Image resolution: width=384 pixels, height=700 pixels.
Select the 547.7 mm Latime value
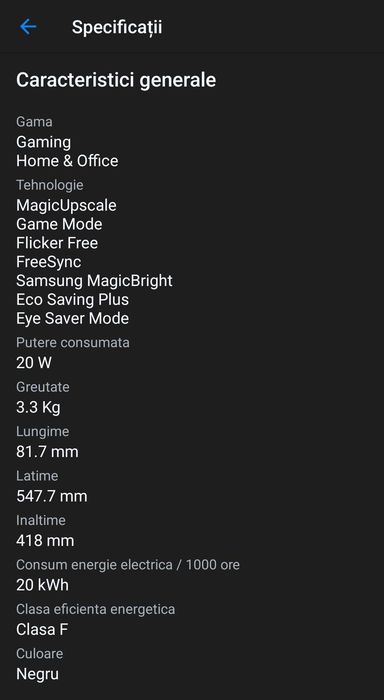[x=52, y=496]
